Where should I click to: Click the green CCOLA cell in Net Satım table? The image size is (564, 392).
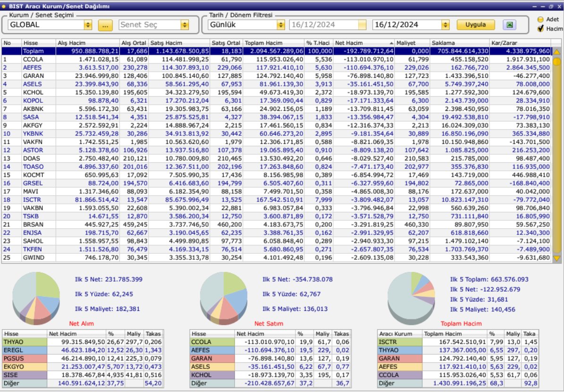click(212, 342)
